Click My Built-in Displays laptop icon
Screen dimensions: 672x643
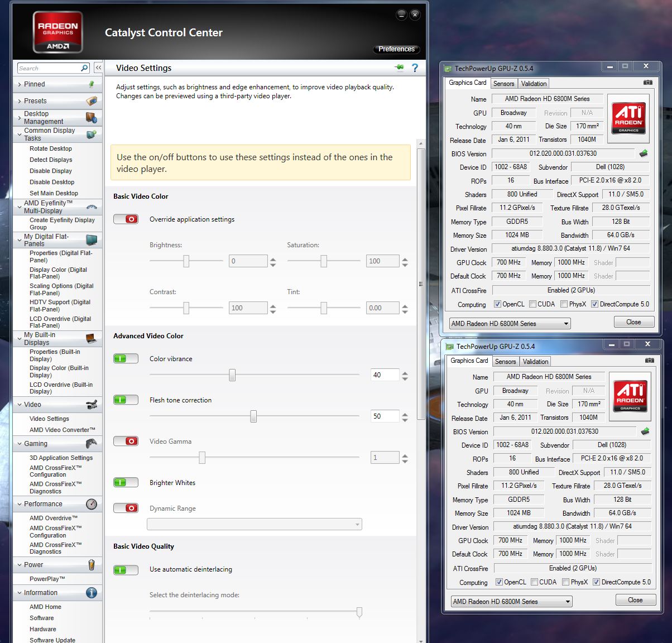pyautogui.click(x=92, y=338)
